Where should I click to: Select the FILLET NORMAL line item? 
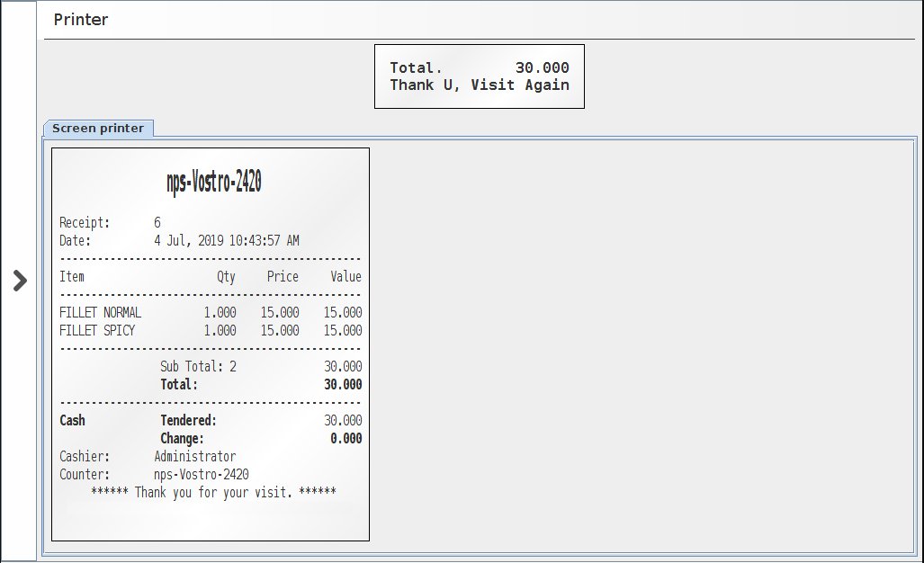coord(100,313)
